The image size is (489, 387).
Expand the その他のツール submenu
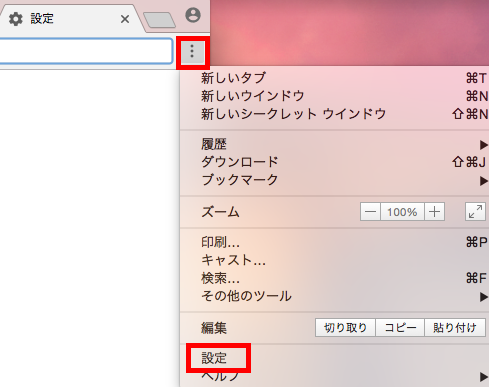coord(334,296)
